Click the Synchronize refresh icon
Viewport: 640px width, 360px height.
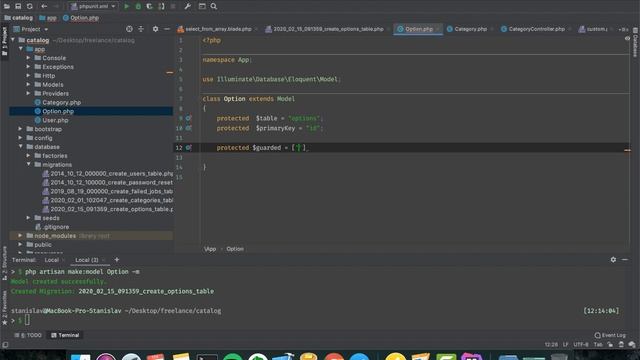click(30, 6)
